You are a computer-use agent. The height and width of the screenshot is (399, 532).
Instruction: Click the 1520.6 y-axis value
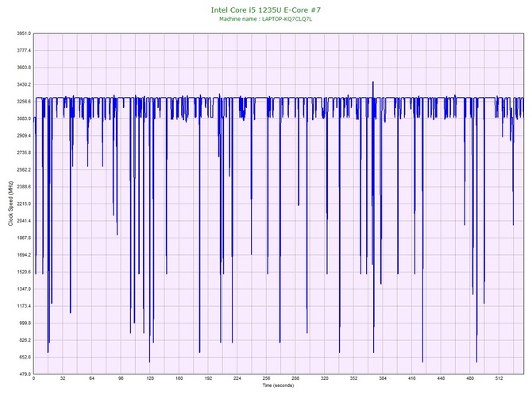coord(24,272)
